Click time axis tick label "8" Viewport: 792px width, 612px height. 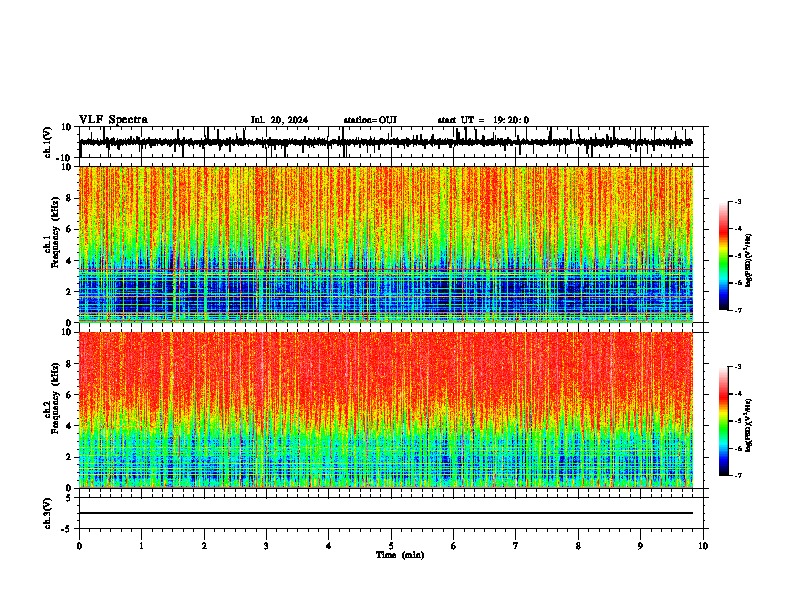click(578, 546)
